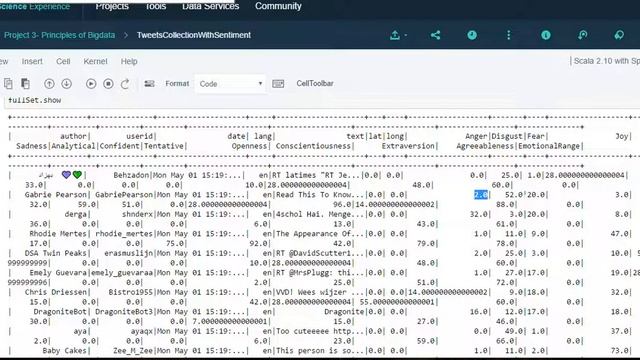The width and height of the screenshot is (640, 360).
Task: Open the Code cell type dropdown
Action: (231, 84)
